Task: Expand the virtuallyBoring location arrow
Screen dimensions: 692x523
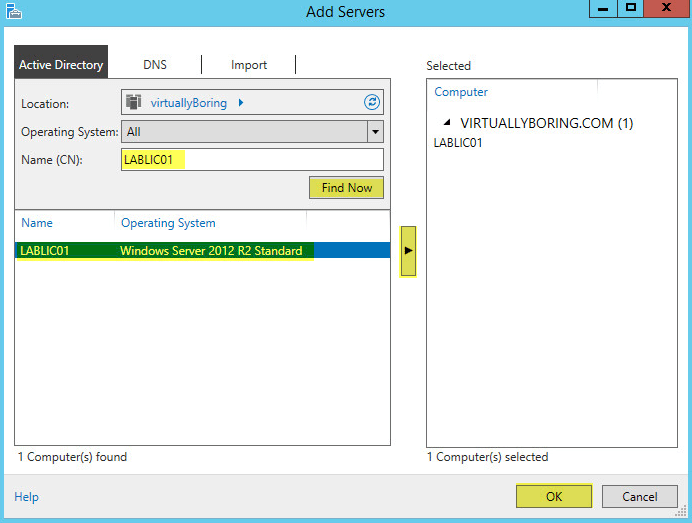Action: click(x=241, y=103)
